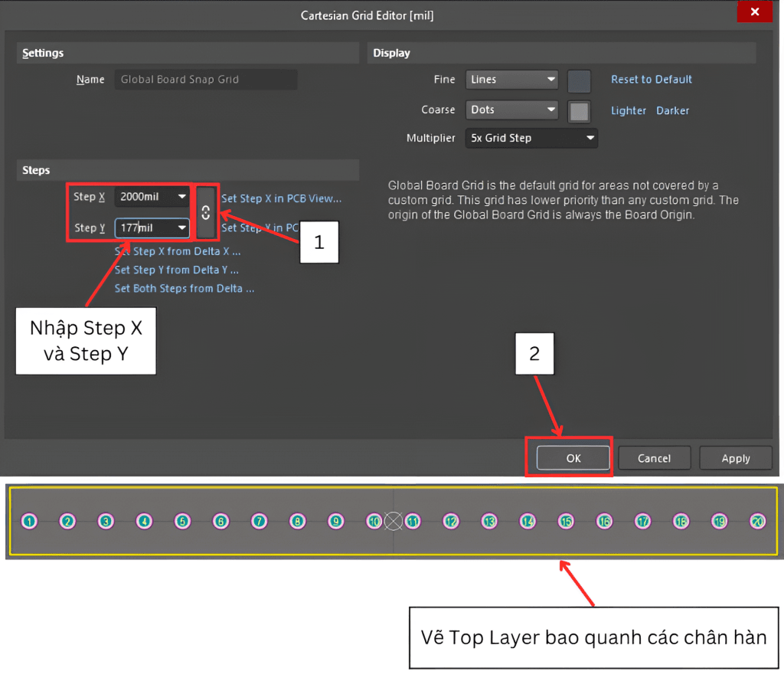Screen dimensions: 784x678
Task: Open the Step Y dropdown
Action: (x=181, y=228)
